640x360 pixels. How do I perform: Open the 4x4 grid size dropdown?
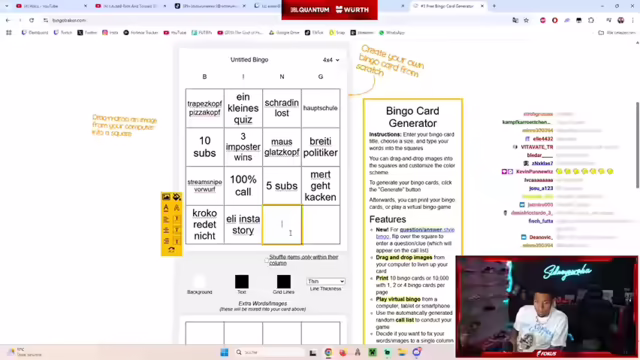pyautogui.click(x=331, y=60)
